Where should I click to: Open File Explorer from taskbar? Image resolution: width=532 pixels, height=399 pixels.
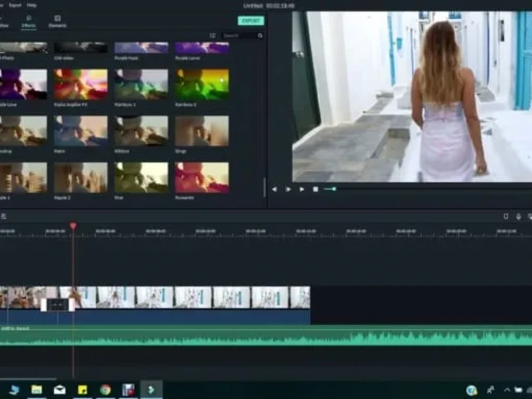(x=37, y=390)
